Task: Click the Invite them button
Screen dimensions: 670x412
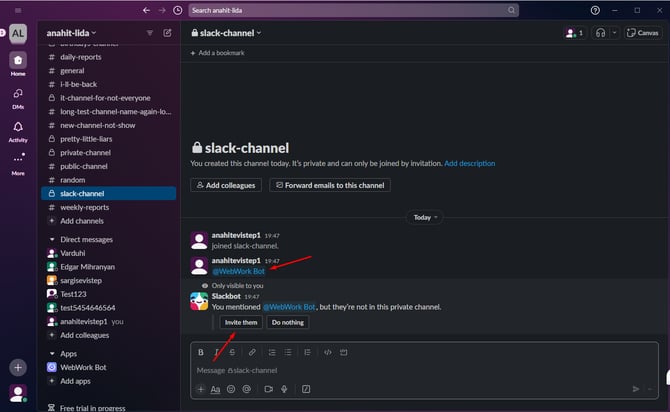Action: click(241, 322)
